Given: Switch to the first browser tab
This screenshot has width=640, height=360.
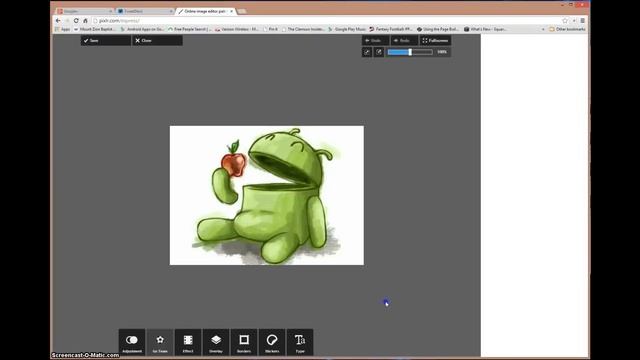Looking at the screenshot, I should (x=84, y=11).
